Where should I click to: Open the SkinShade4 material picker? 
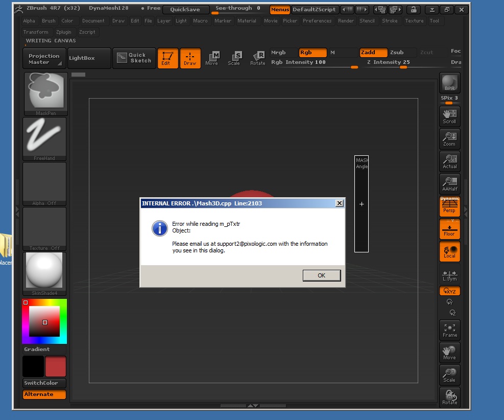(x=44, y=274)
